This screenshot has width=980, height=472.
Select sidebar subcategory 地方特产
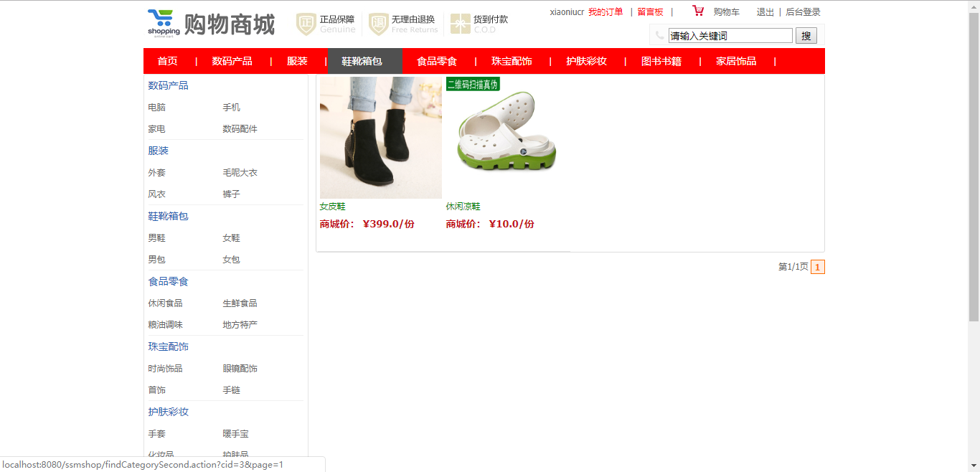coord(240,325)
